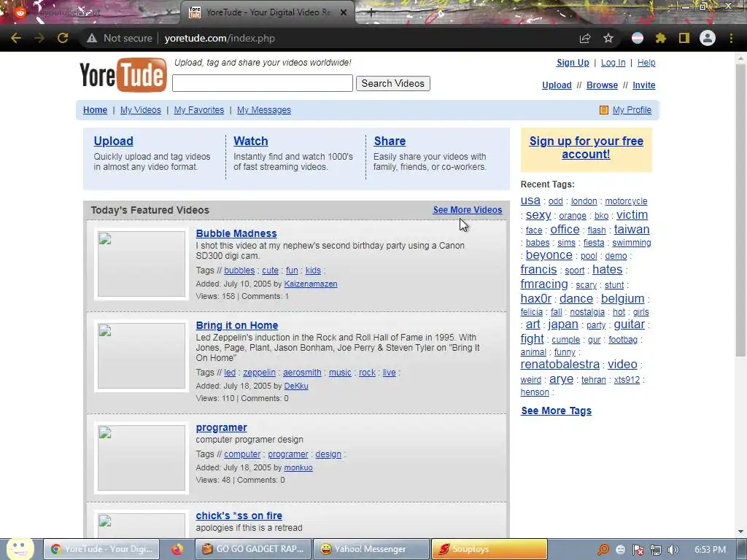Viewport: 747px width, 560px height.
Task: Click the striped extension icon in toolbar
Action: point(638,38)
